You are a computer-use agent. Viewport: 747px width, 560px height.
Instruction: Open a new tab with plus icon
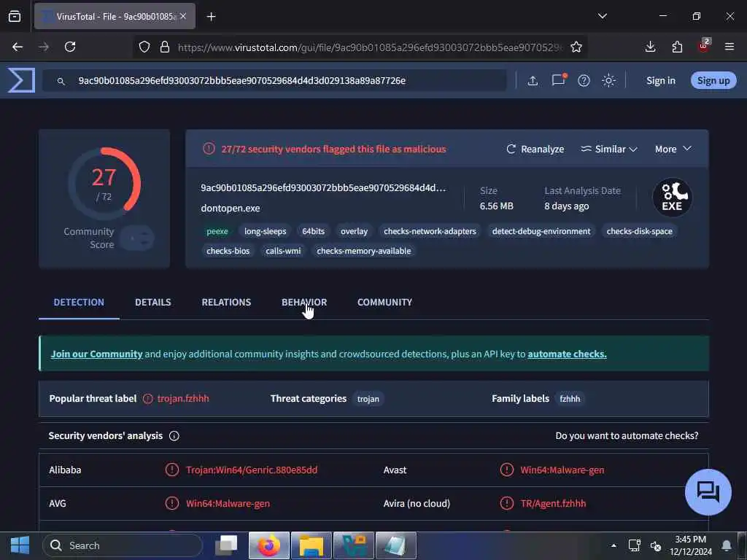click(x=212, y=17)
